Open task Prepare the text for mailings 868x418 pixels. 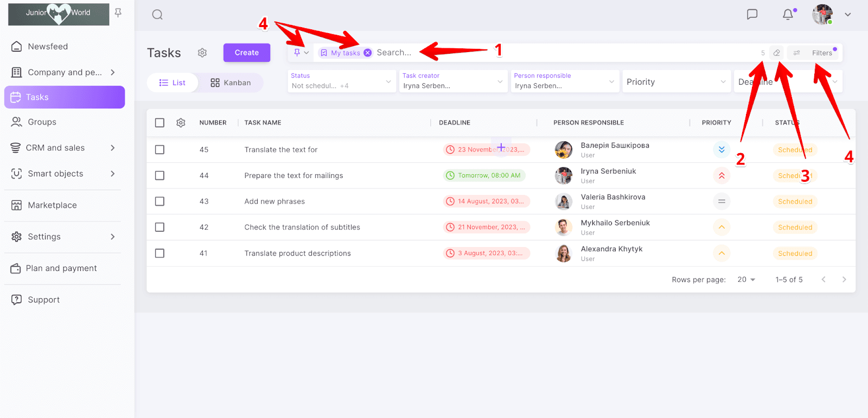point(293,176)
